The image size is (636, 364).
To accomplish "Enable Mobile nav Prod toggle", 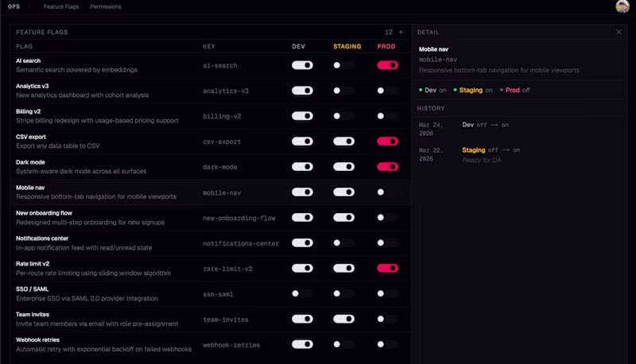I will point(386,192).
